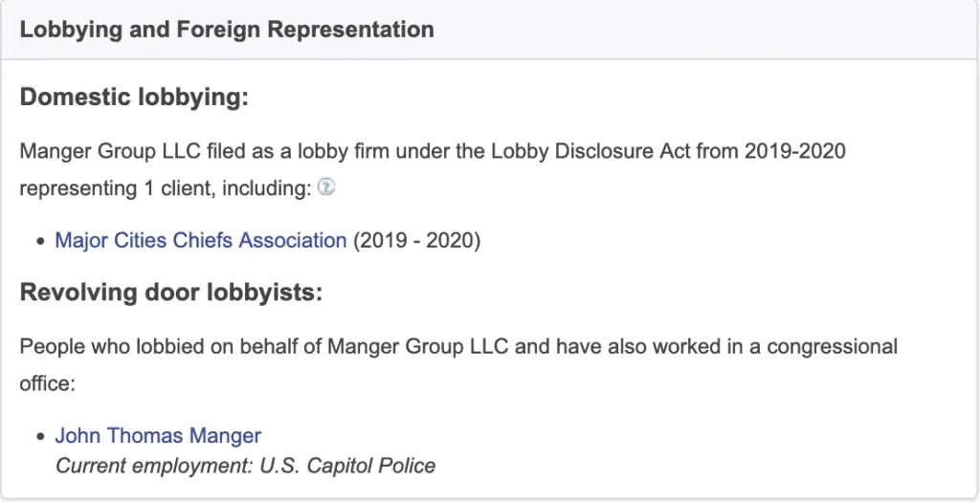Image resolution: width=980 pixels, height=502 pixels.
Task: Click the Lobbying and Foreign Representation header
Action: point(227,30)
